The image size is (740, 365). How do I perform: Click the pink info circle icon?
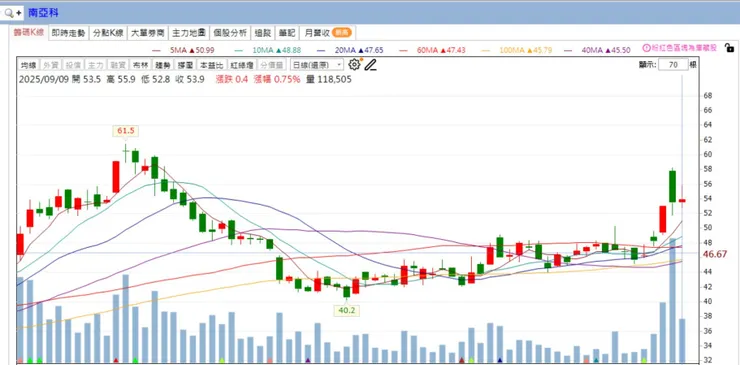pos(647,48)
